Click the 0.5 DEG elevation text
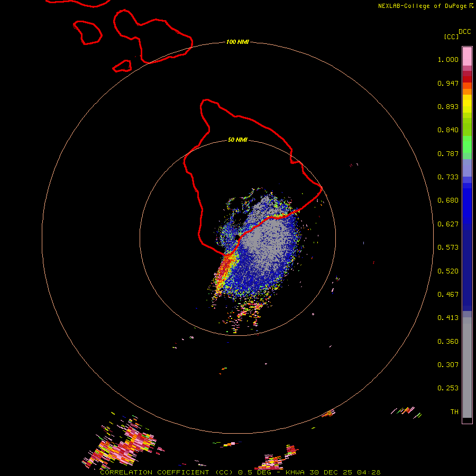Screen dimensions: 476x476 tap(254, 472)
